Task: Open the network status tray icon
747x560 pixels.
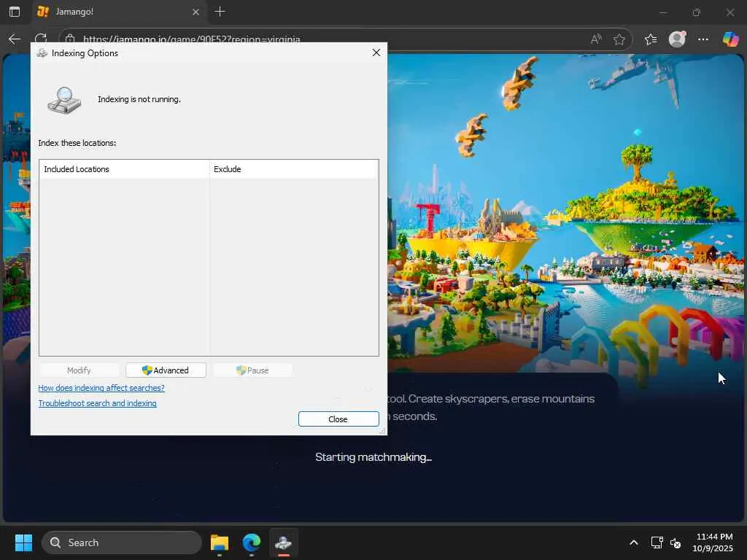Action: tap(657, 542)
